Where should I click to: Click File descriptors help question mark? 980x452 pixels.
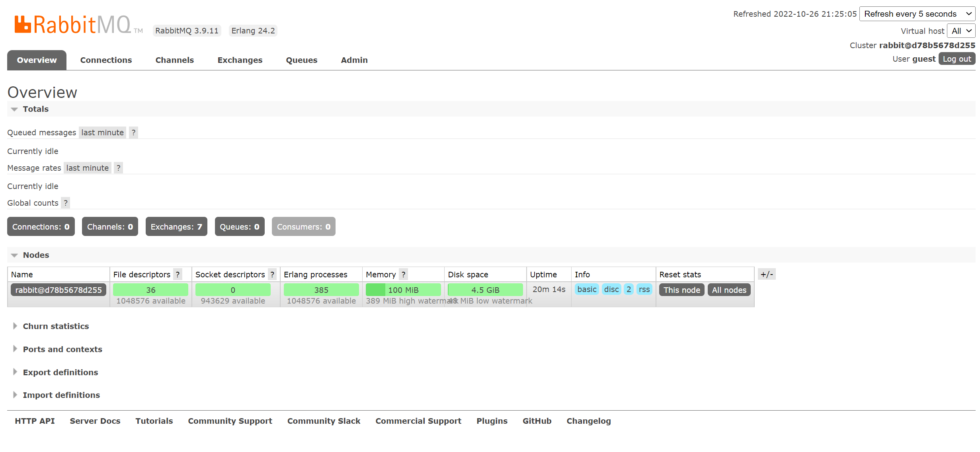[178, 275]
